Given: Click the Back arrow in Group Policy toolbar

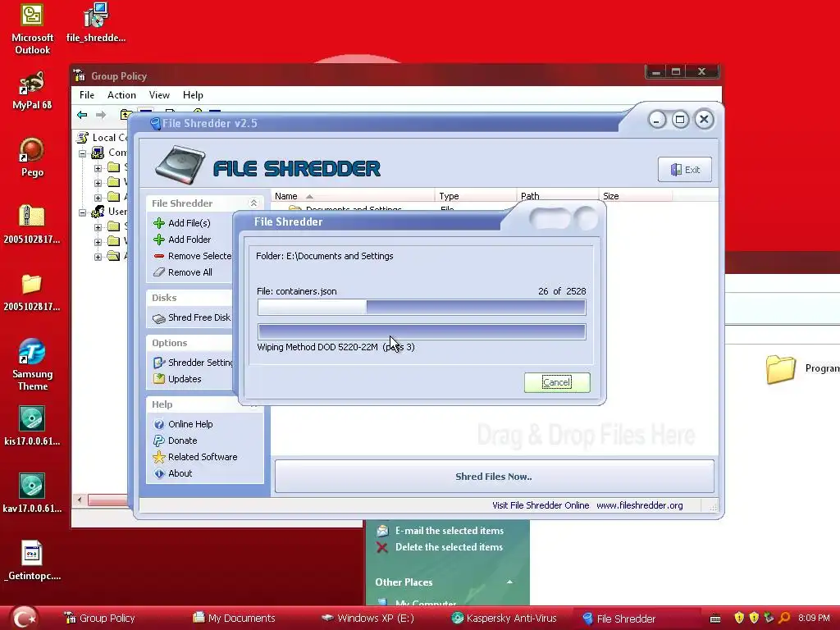Looking at the screenshot, I should (x=82, y=115).
